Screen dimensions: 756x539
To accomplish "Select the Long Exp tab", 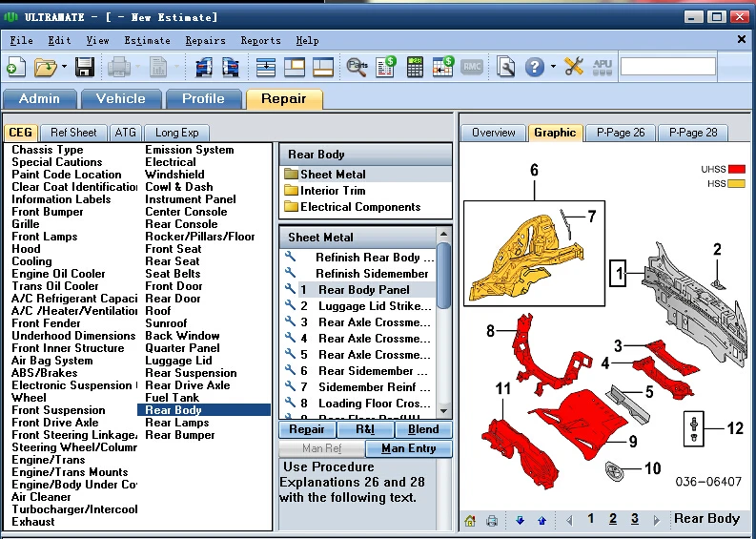I will point(176,133).
